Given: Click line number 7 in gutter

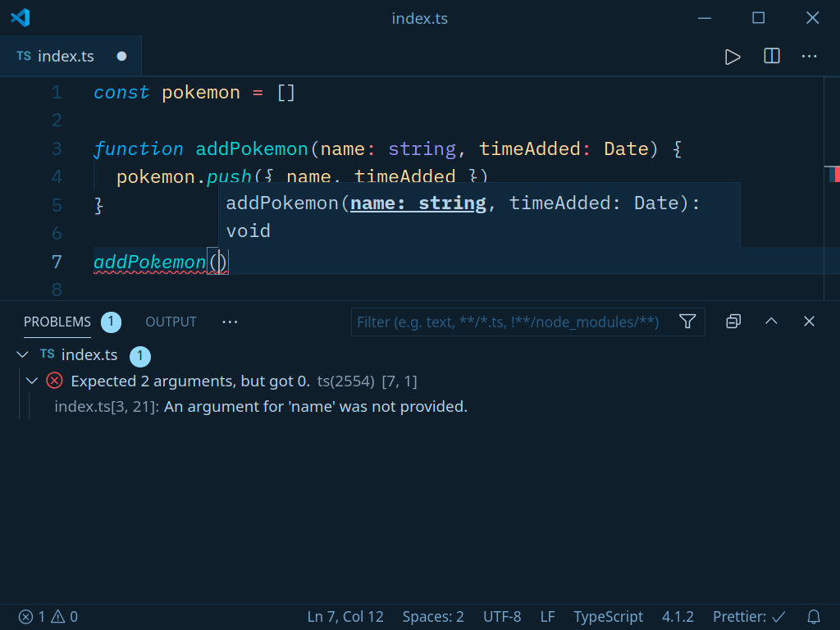Looking at the screenshot, I should (57, 262).
